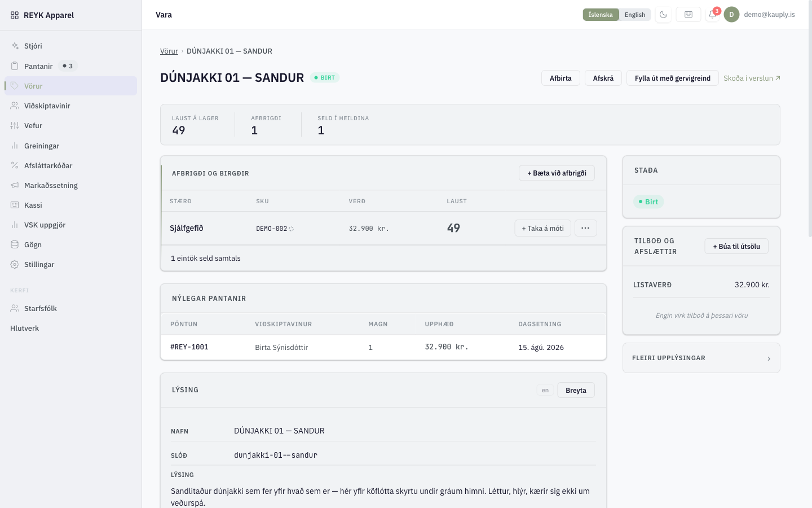Image resolution: width=812 pixels, height=508 pixels.
Task: Click the BIRT badge beside product title
Action: [325, 77]
